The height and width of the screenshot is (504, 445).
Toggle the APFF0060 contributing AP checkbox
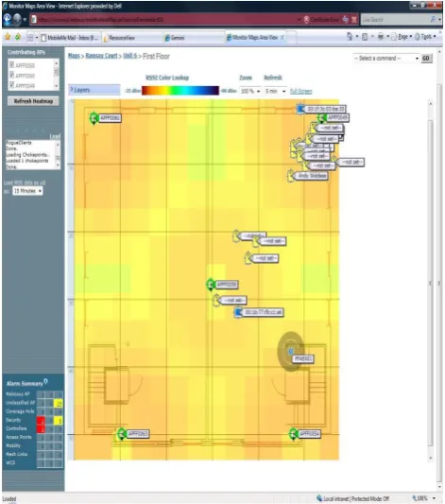pyautogui.click(x=12, y=76)
